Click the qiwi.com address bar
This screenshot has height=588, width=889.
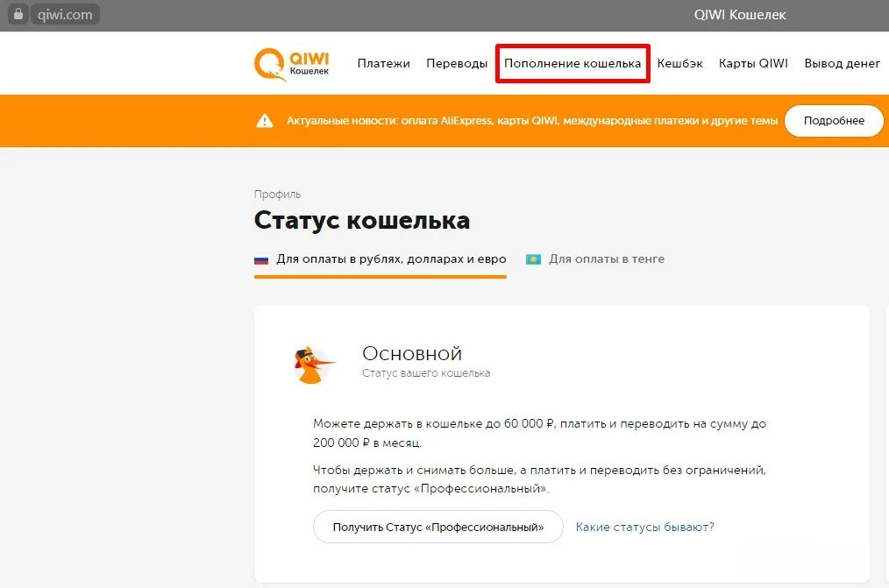coord(65,14)
